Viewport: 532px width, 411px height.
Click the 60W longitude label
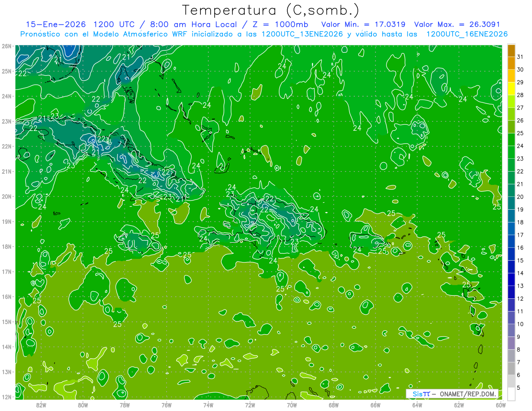click(x=501, y=405)
